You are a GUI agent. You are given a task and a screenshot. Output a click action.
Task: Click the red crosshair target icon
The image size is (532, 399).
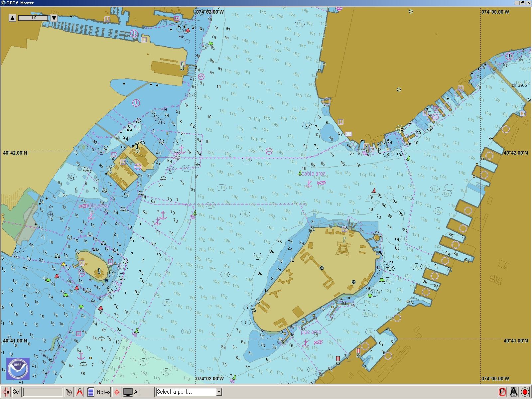117,392
